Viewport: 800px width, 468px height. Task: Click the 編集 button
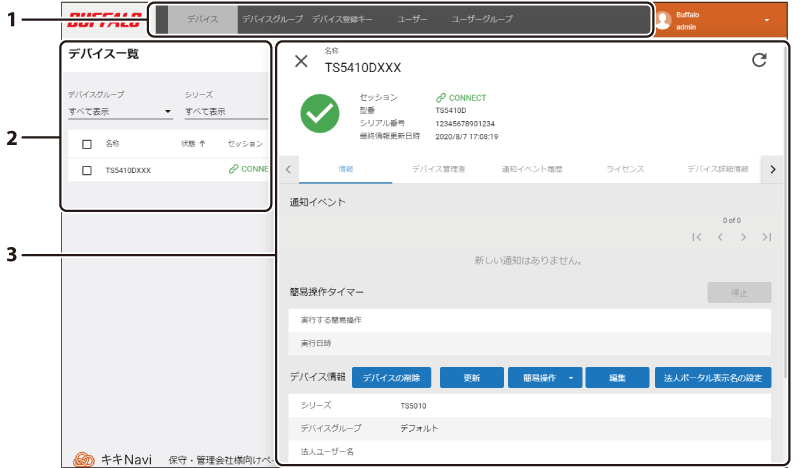point(617,378)
